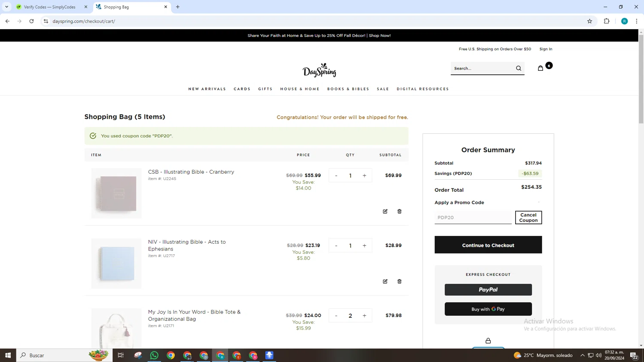The width and height of the screenshot is (644, 362).
Task: Click the DaySpring logo
Action: click(x=319, y=70)
